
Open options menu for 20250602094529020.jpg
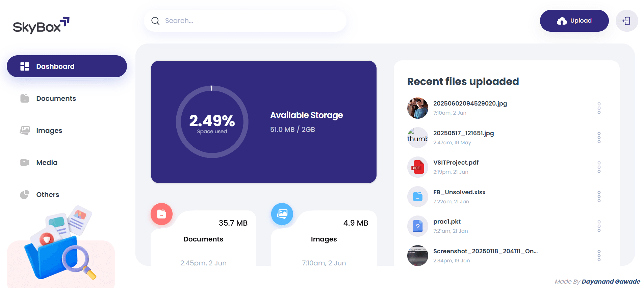[x=599, y=108]
